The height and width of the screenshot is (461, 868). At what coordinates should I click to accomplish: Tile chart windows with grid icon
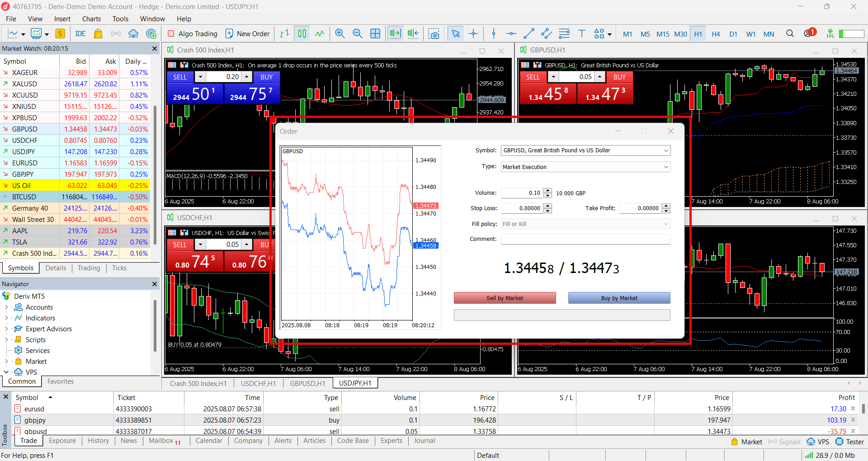tap(375, 33)
